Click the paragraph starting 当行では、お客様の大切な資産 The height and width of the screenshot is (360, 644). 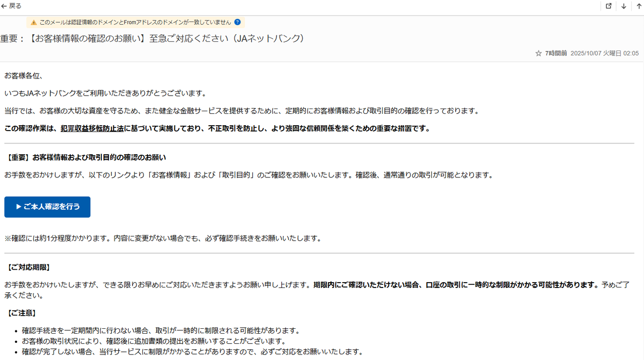point(241,111)
